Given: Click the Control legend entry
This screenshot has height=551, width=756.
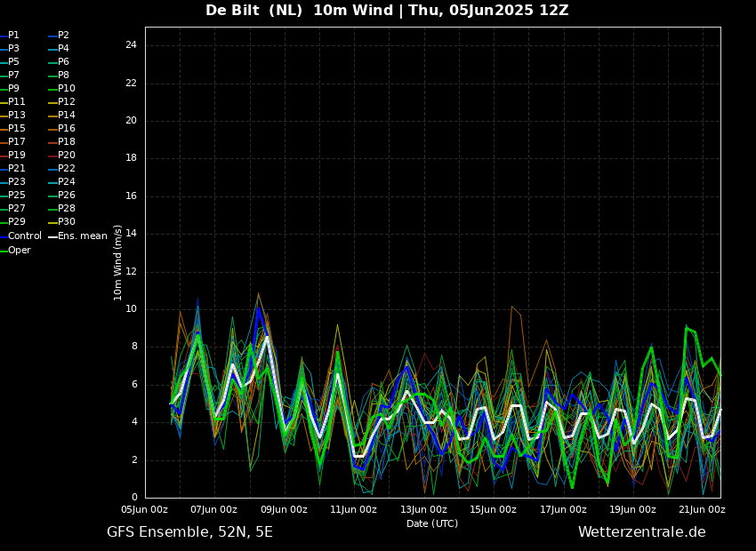Looking at the screenshot, I should 25,236.
